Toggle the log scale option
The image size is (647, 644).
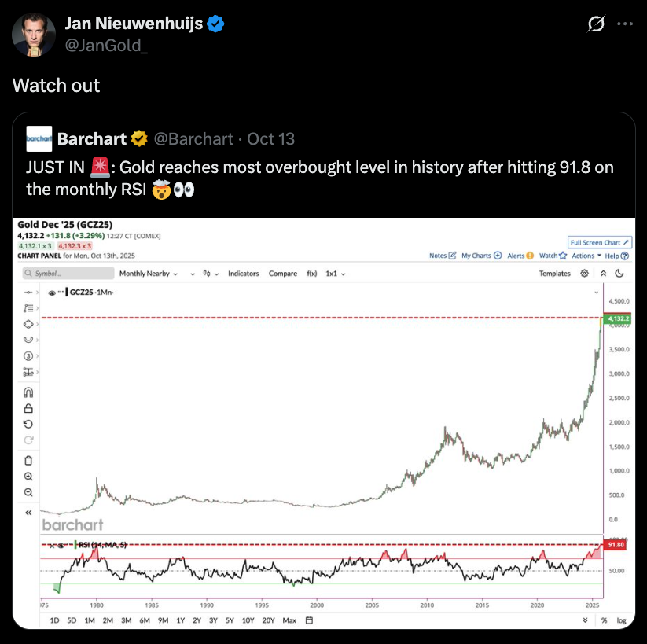point(621,620)
